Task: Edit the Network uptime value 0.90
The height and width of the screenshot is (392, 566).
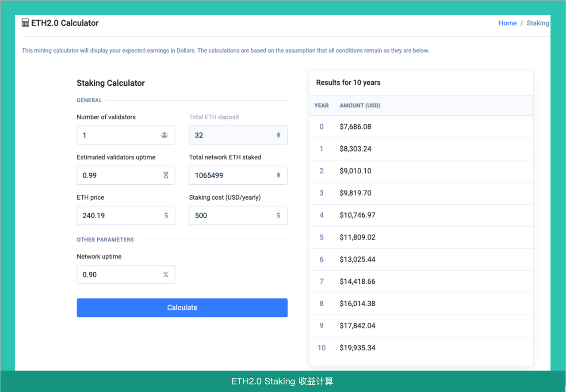Action: [x=126, y=274]
